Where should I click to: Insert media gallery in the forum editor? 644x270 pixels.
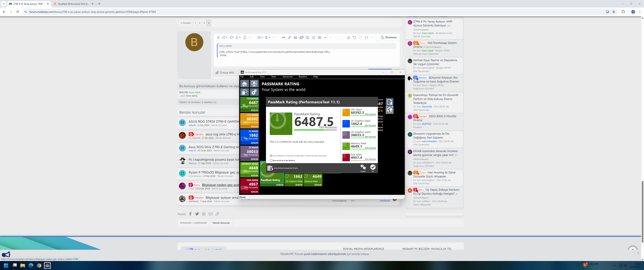point(301,37)
